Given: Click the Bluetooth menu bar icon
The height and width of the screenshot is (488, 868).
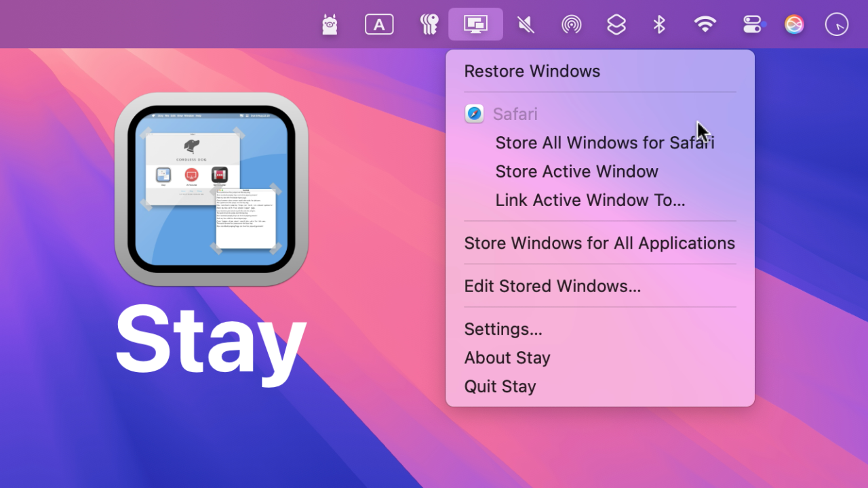Looking at the screenshot, I should (659, 24).
